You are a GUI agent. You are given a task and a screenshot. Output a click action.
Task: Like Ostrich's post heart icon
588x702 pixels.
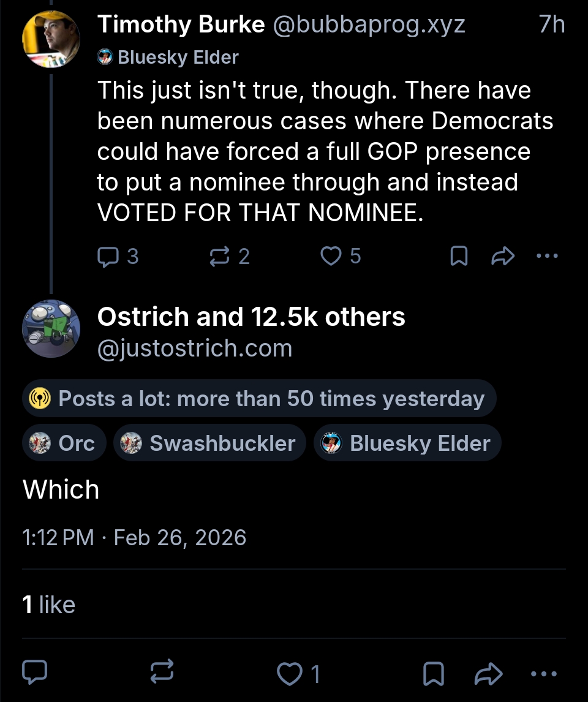[287, 674]
